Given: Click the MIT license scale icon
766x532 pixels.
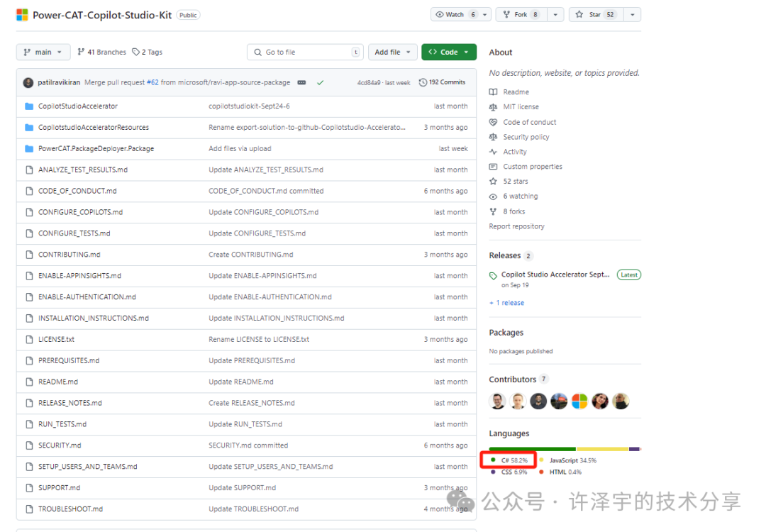Looking at the screenshot, I should coord(494,107).
